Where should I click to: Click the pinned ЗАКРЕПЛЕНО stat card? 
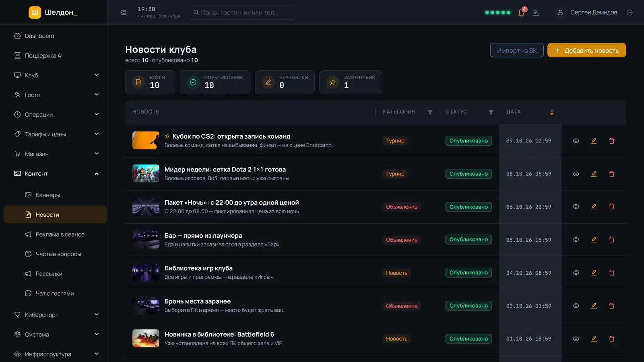(x=351, y=82)
